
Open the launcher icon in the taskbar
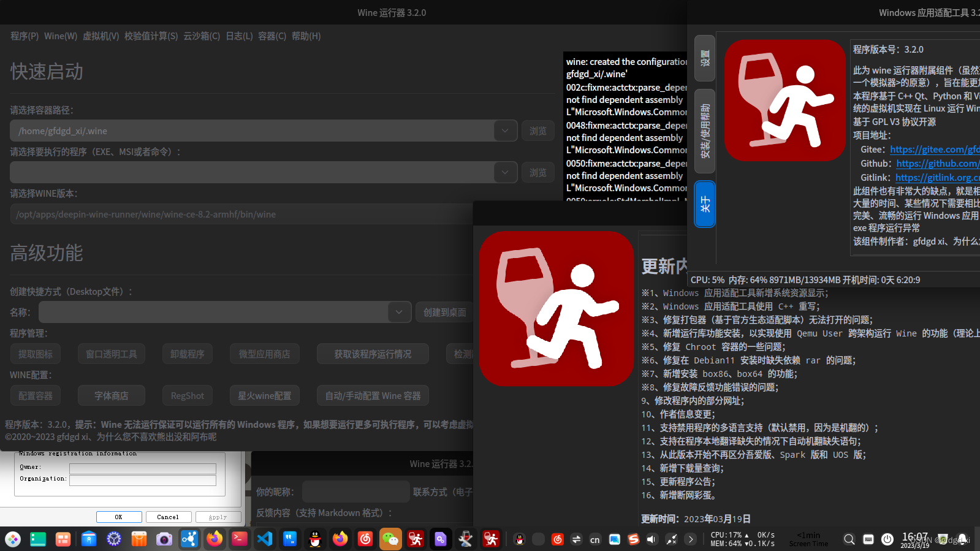click(x=13, y=539)
